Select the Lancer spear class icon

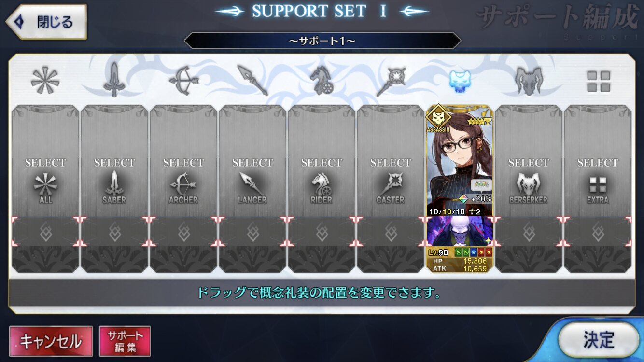(252, 80)
